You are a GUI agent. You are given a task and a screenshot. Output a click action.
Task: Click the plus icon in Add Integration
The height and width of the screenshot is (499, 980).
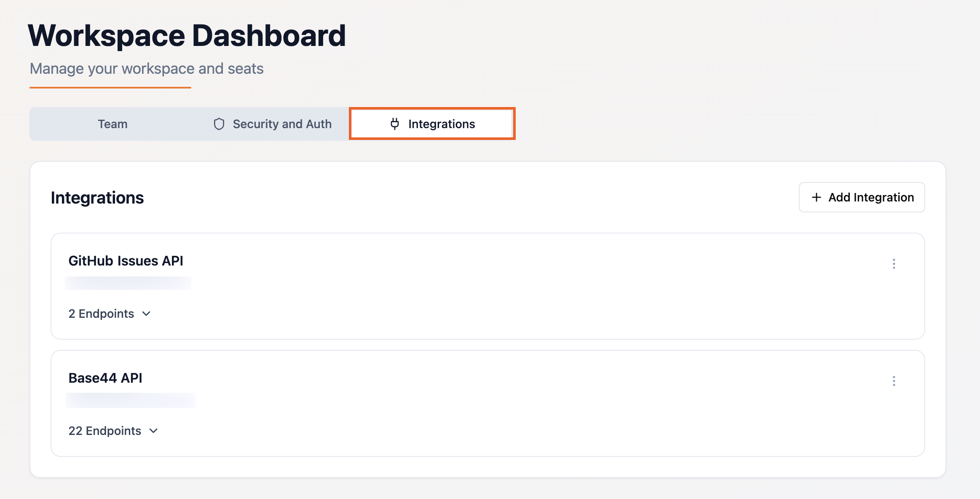click(x=817, y=197)
